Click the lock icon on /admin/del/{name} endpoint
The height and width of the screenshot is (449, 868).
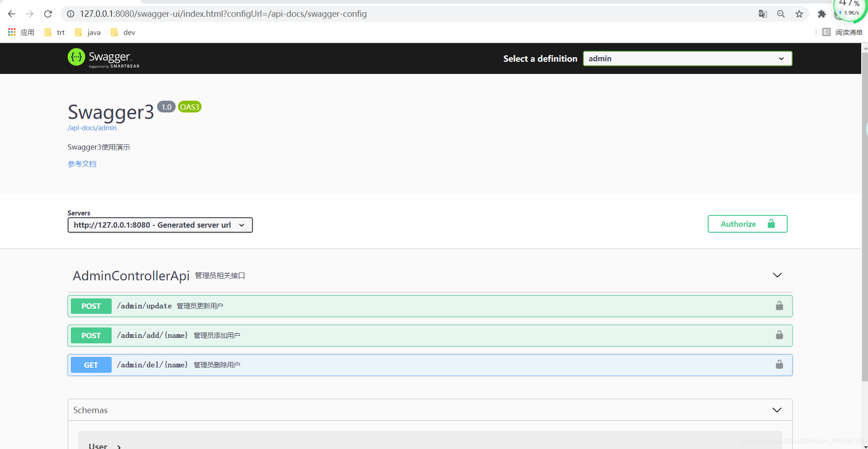[x=779, y=364]
